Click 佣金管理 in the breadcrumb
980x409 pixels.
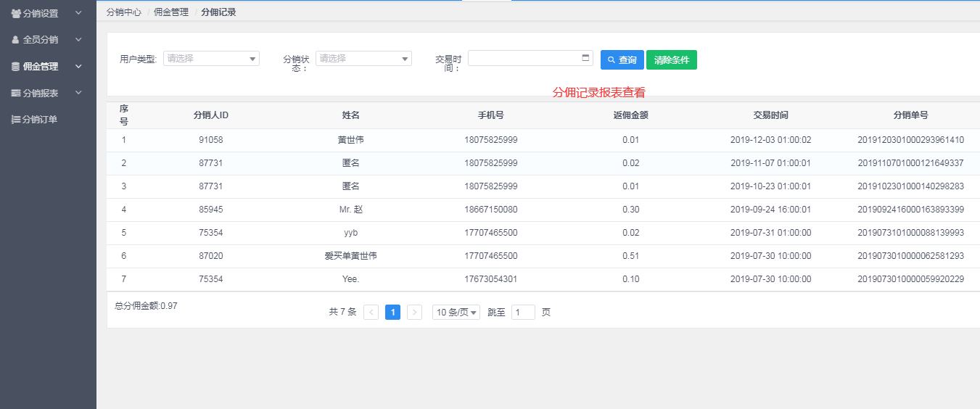point(171,12)
